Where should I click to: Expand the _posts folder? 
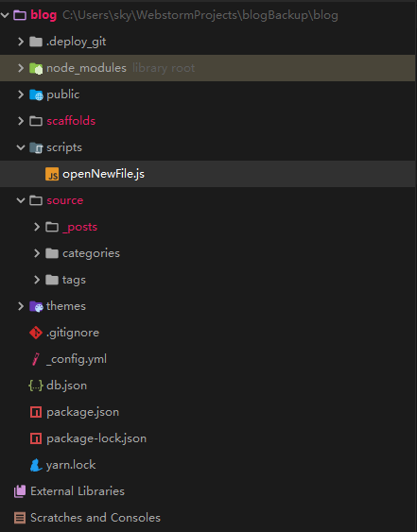37,227
